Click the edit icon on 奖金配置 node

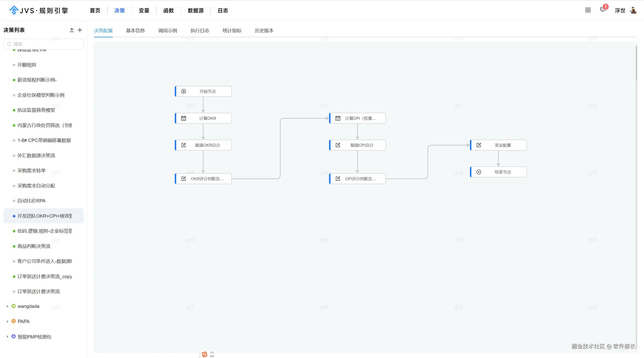point(479,145)
